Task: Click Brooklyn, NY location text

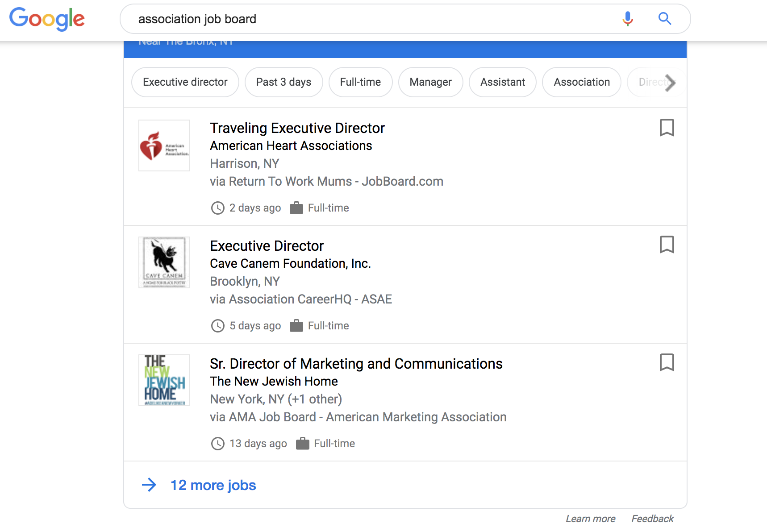Action: (x=245, y=282)
